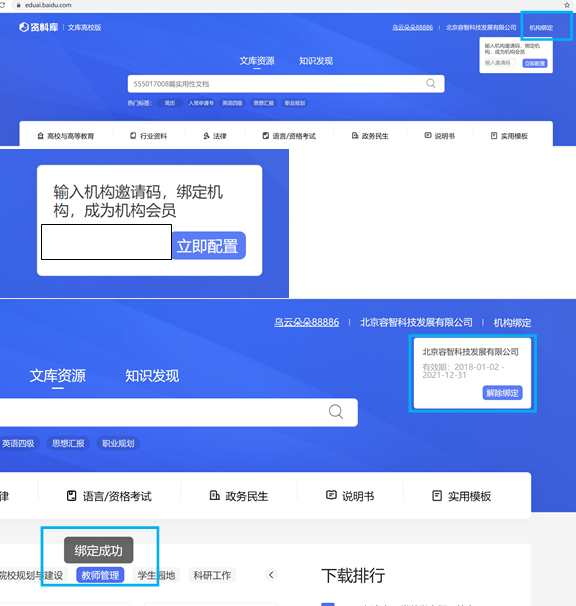Viewport: 576px width, 606px height.
Task: Click the 绑定成功 toast message
Action: click(99, 550)
